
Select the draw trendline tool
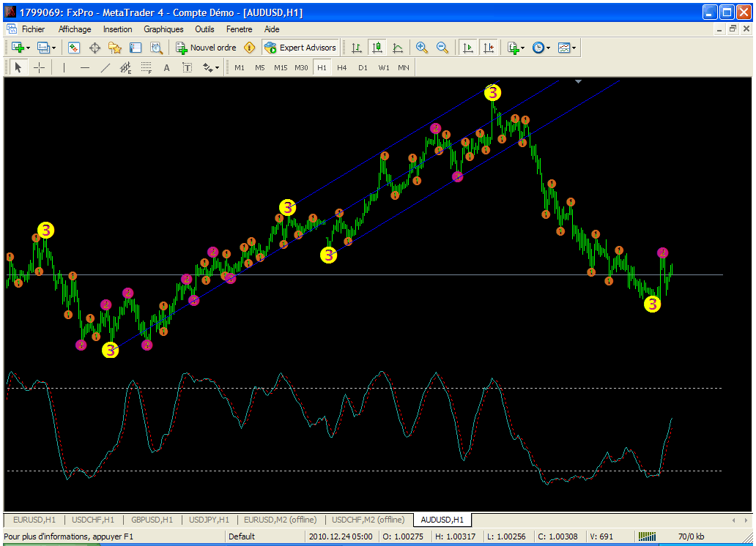pos(105,67)
